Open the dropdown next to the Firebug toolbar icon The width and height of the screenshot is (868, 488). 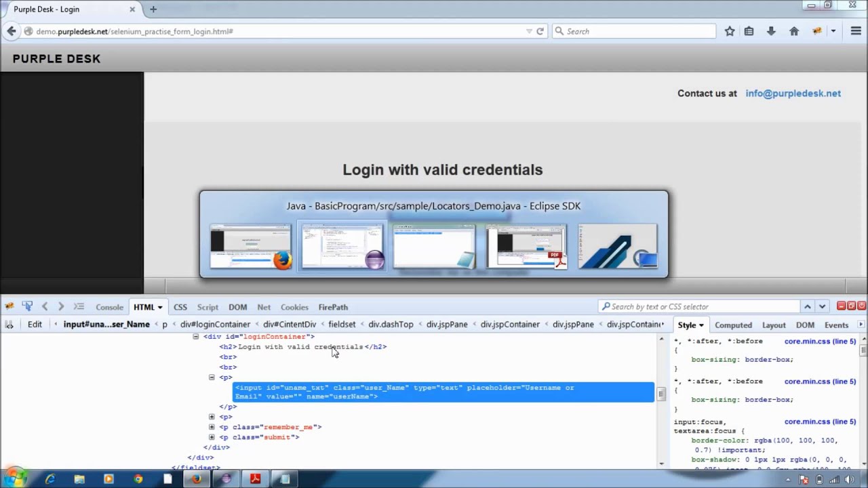coord(833,31)
